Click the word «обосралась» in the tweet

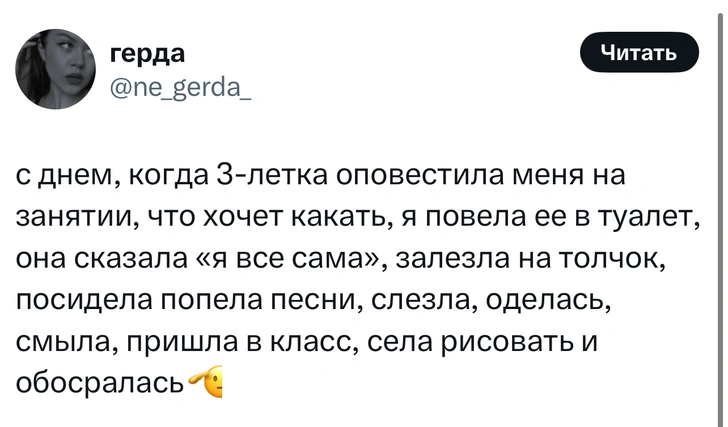pos(101,383)
